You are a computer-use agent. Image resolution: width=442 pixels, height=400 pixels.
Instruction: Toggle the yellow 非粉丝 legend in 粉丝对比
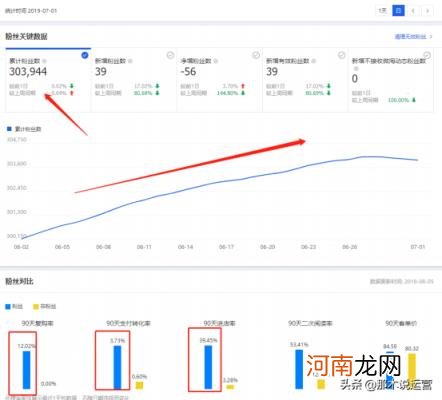[44, 306]
